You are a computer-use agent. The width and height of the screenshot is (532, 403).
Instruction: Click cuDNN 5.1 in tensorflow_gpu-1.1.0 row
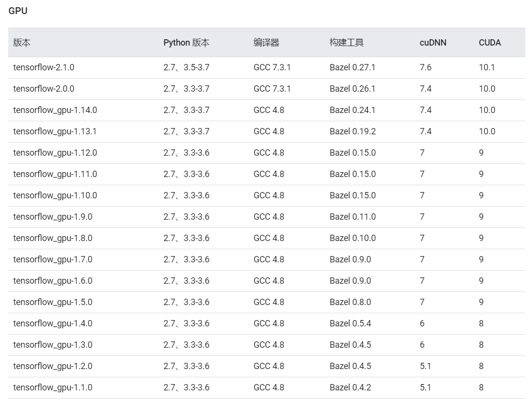click(x=425, y=387)
